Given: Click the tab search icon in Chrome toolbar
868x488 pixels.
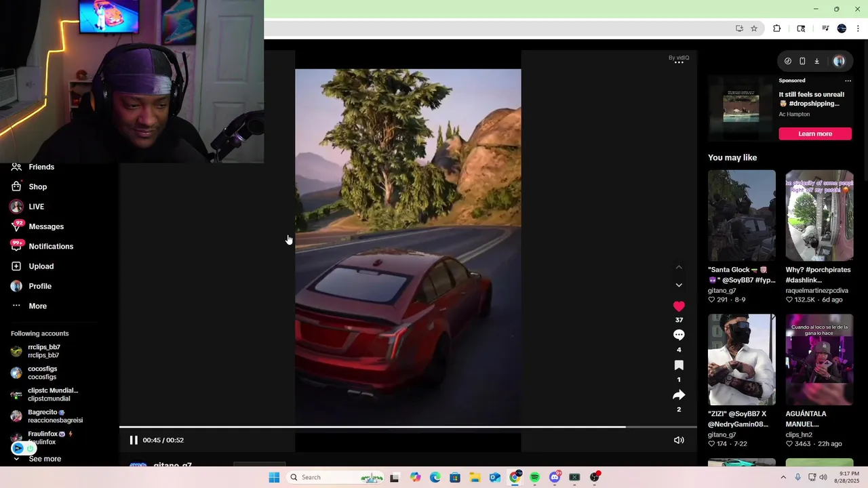Looking at the screenshot, I should coord(801,28).
